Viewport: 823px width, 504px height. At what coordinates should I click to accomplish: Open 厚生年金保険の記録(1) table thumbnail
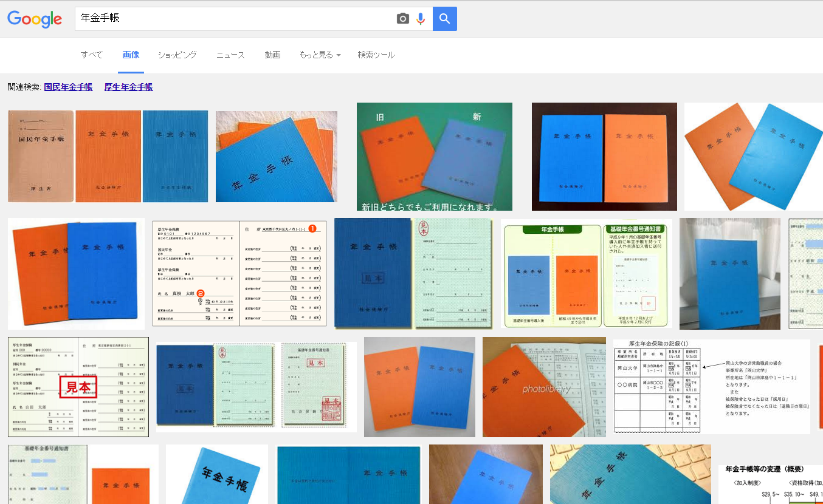(x=712, y=387)
